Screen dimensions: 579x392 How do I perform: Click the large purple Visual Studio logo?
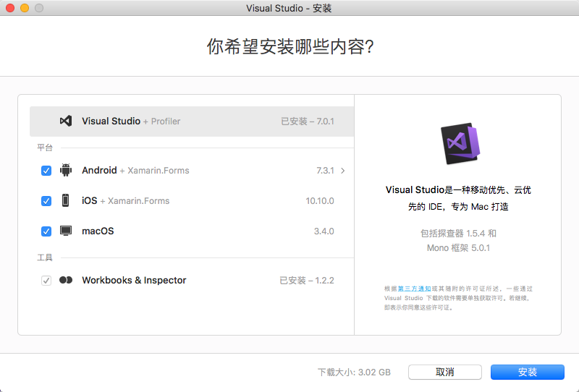tap(460, 143)
